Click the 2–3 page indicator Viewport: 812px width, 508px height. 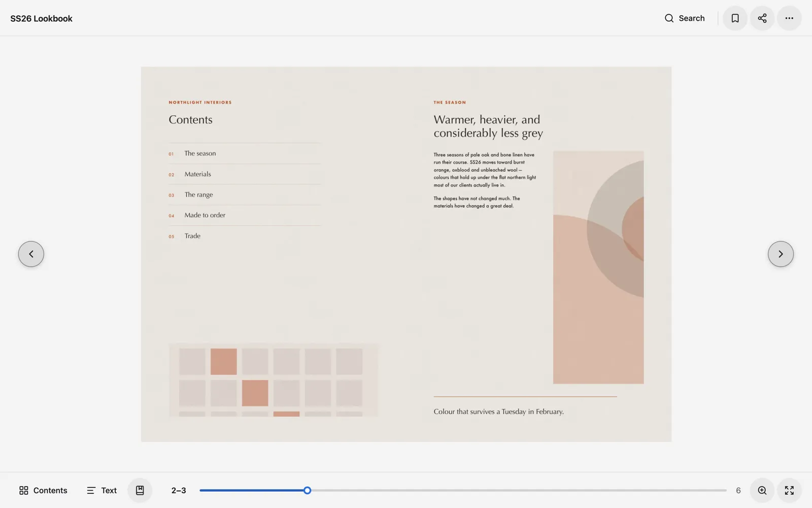coord(179,490)
